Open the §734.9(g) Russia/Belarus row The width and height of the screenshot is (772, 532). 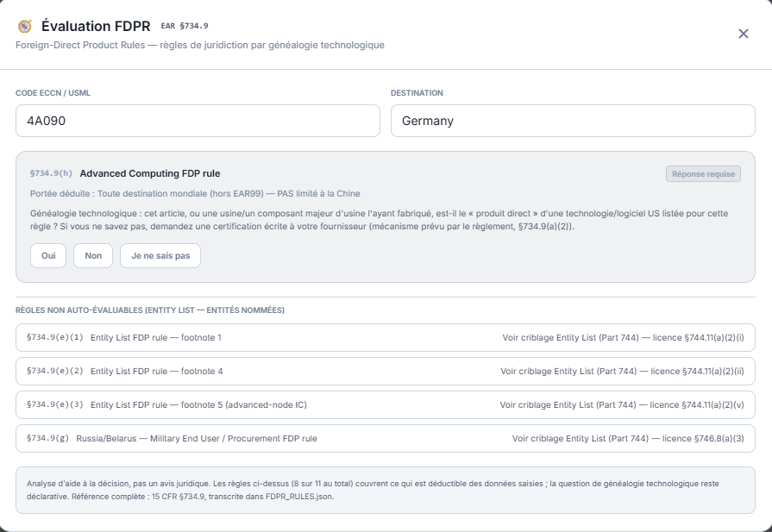[x=386, y=439]
